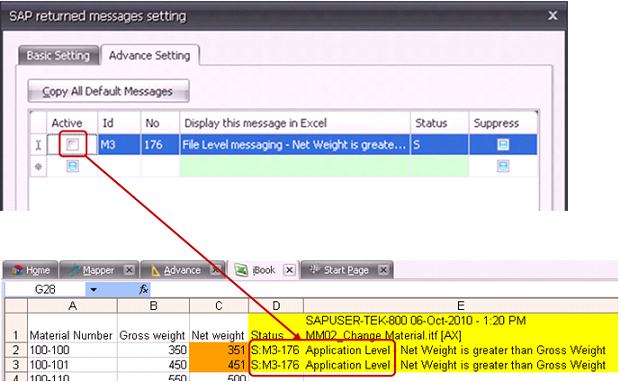
Task: Select the M3 Id cell
Action: 119,145
